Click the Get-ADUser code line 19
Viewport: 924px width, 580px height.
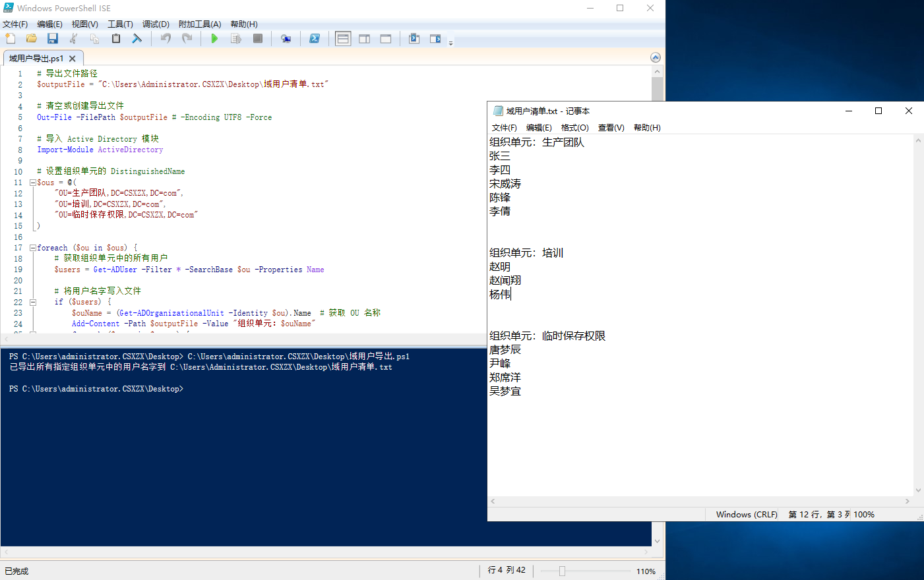189,270
